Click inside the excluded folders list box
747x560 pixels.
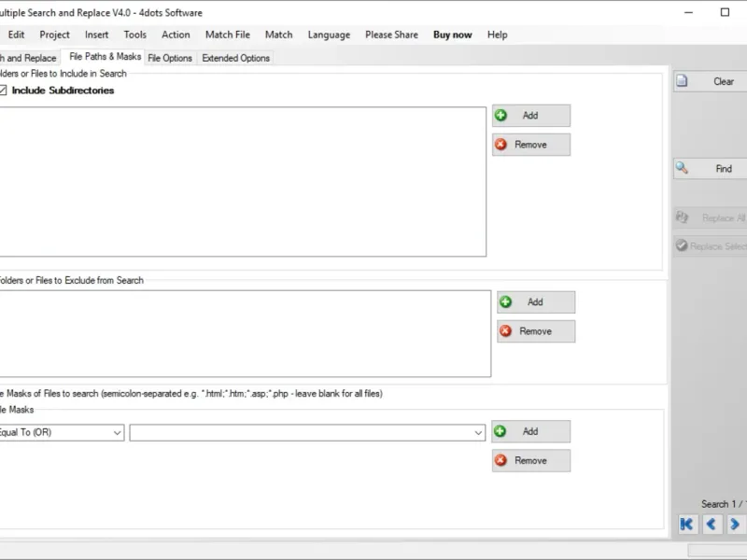point(246,334)
